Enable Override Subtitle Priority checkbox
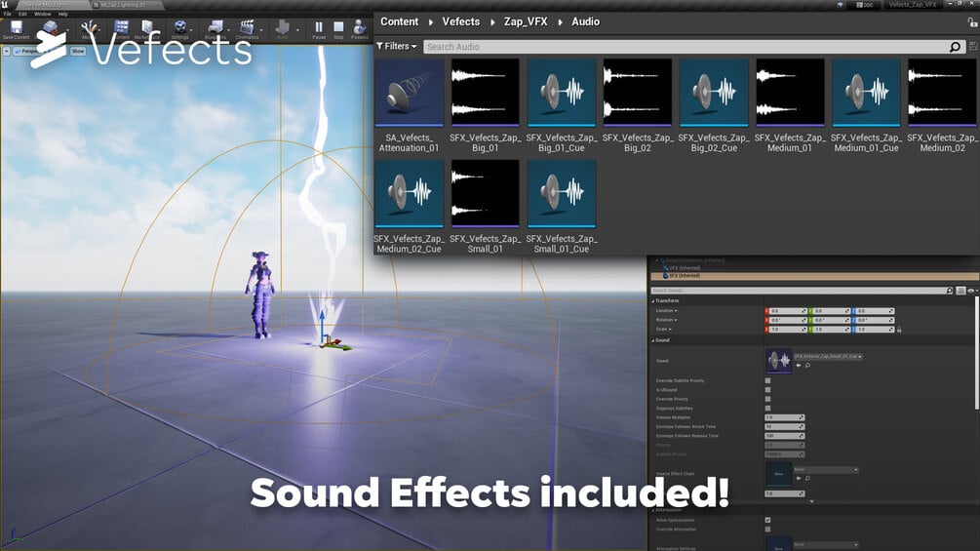980x551 pixels. point(768,380)
